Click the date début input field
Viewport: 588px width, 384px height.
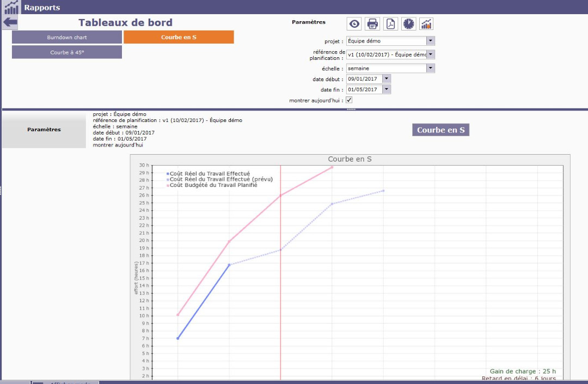(364, 79)
